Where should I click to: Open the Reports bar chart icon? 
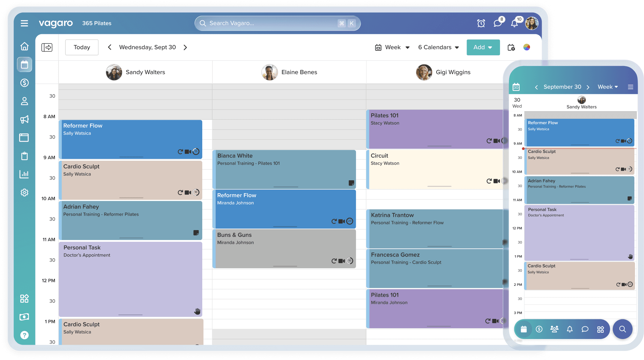pyautogui.click(x=24, y=174)
